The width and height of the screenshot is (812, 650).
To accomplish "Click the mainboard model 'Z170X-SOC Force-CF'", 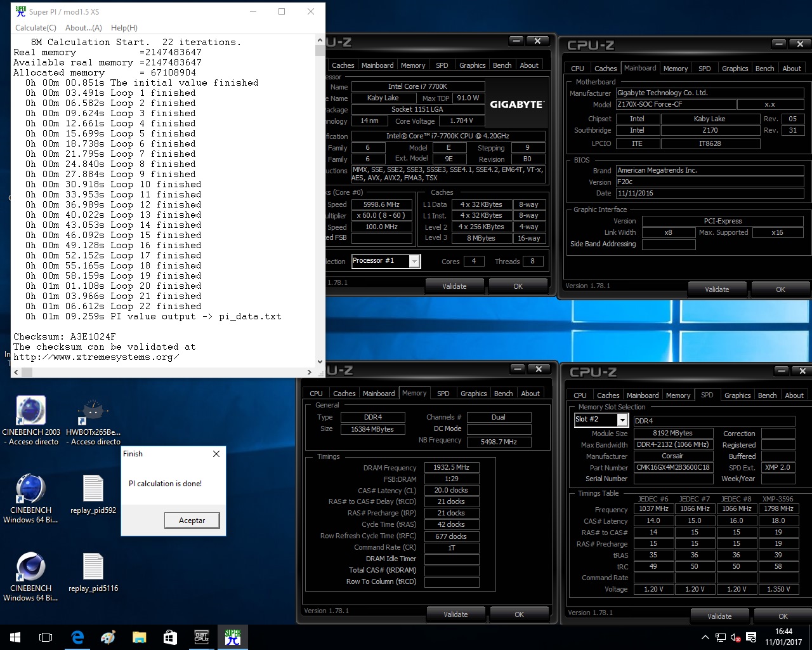I will click(676, 104).
